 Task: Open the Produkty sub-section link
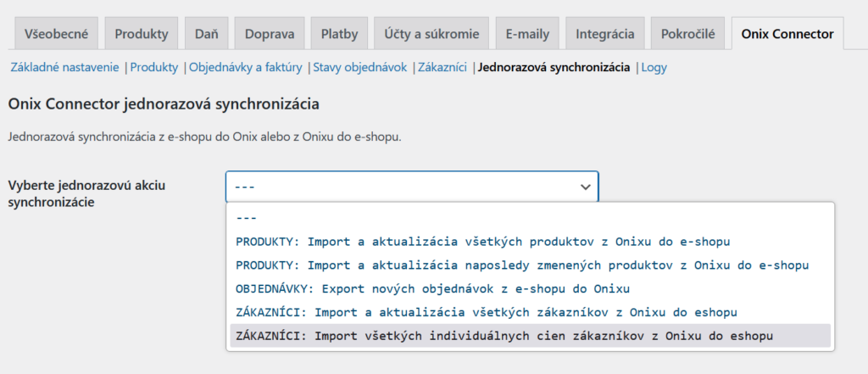tap(153, 67)
